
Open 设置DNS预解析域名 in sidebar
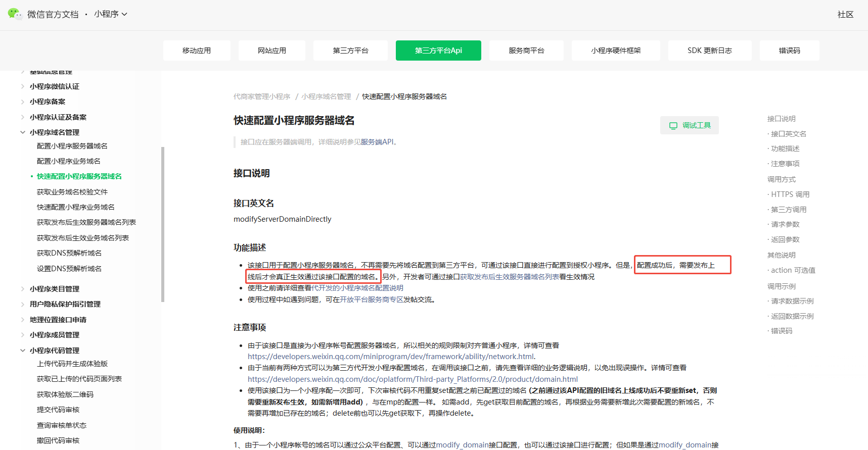pyautogui.click(x=69, y=269)
